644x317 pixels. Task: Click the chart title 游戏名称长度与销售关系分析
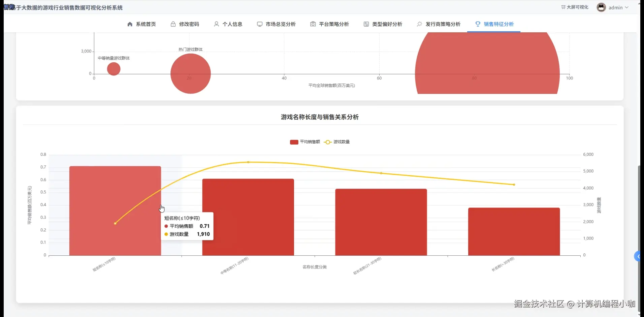320,117
